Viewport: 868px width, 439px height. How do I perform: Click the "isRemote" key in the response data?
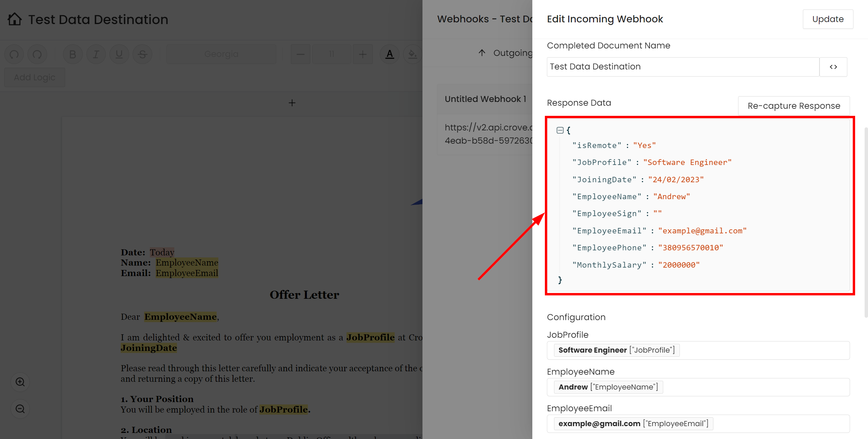(x=597, y=145)
